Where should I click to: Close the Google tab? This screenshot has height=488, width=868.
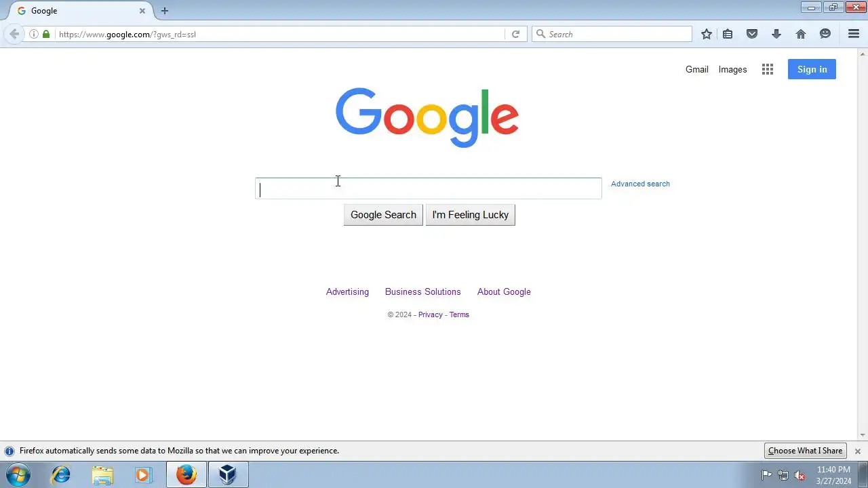pyautogui.click(x=142, y=11)
